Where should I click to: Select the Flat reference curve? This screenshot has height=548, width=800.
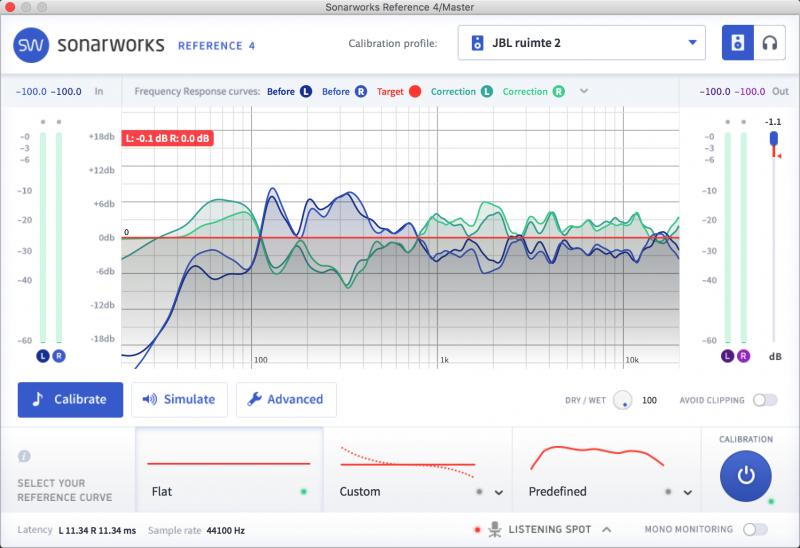pos(229,469)
